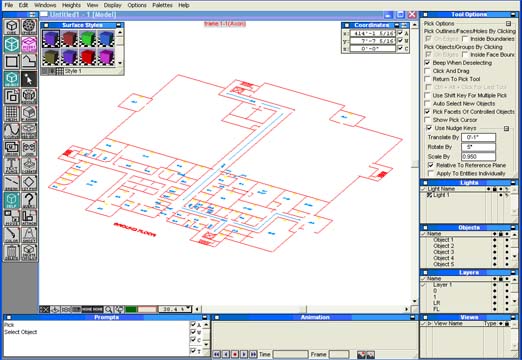Click the animation record button
Viewport: 522px width, 360px height.
(235, 354)
